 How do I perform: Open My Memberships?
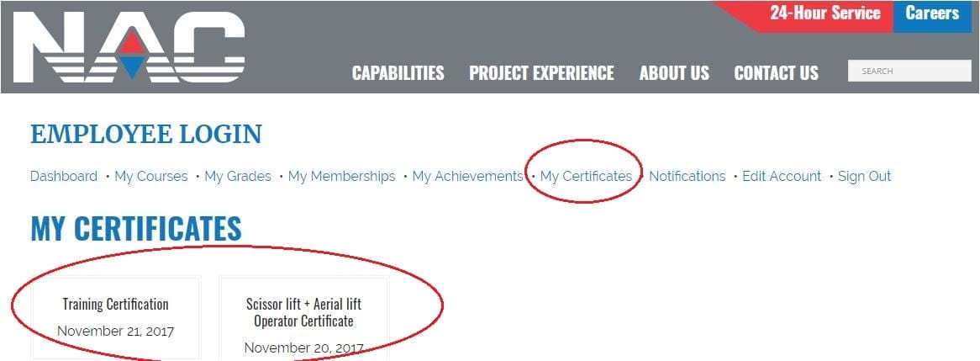pos(342,177)
